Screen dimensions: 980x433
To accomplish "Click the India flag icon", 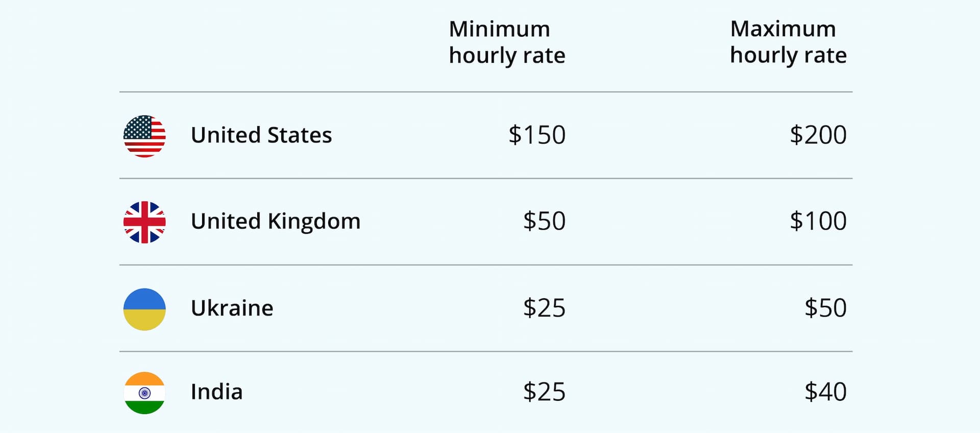I will tap(144, 393).
